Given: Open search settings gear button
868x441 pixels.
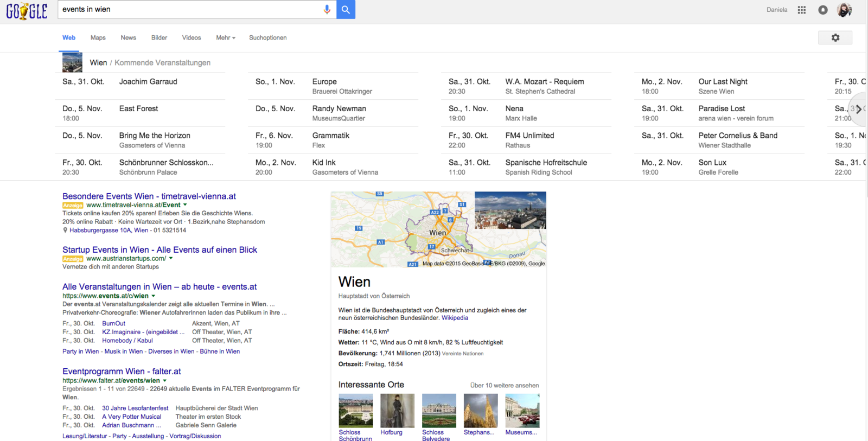Looking at the screenshot, I should (x=835, y=37).
